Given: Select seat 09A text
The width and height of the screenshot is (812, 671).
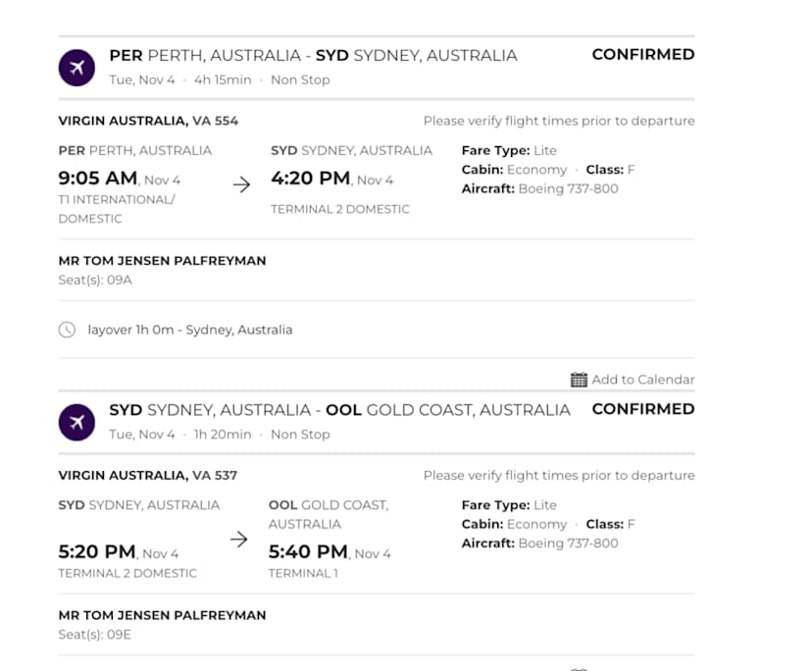Looking at the screenshot, I should pos(95,281).
